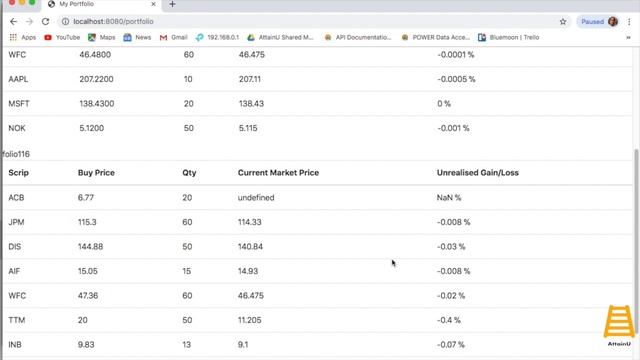Select the DIS scrip cell
Viewport: 640px width, 360px height.
(x=15, y=247)
